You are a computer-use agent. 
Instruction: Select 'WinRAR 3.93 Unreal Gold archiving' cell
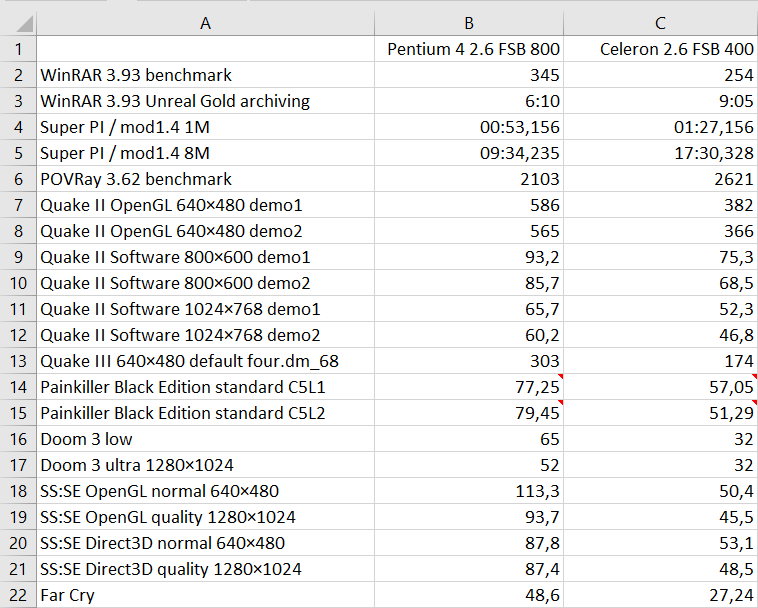click(205, 101)
